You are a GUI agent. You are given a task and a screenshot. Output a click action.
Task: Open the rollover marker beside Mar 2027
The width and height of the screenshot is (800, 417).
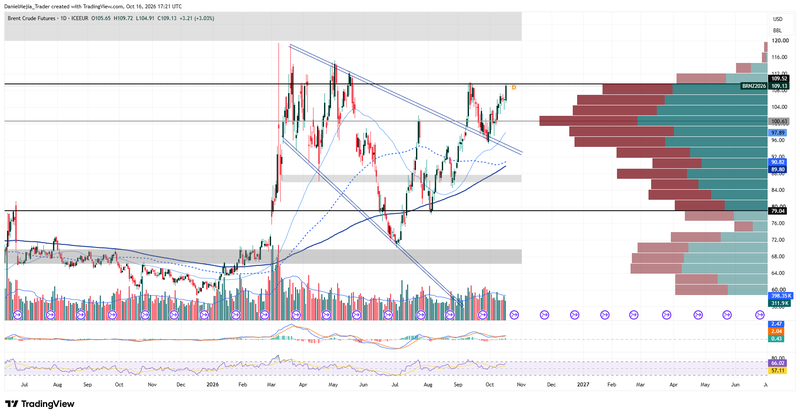(634, 315)
